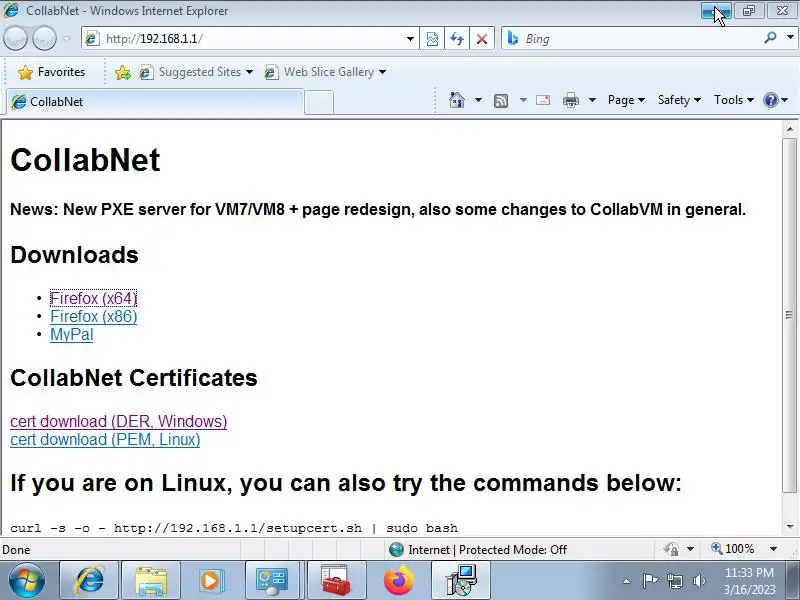Click the scrollbar down arrow
800x600 pixels.
pos(790,527)
